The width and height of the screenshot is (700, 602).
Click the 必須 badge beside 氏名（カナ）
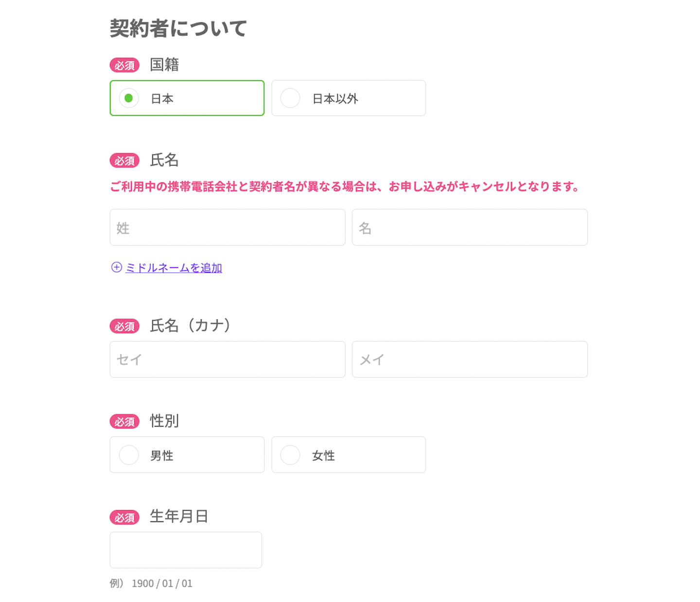click(124, 326)
